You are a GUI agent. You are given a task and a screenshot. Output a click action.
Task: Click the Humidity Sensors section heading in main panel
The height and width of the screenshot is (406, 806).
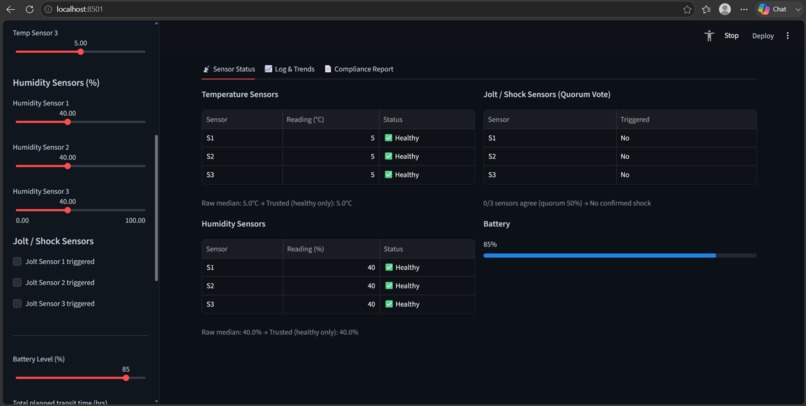[x=233, y=224]
